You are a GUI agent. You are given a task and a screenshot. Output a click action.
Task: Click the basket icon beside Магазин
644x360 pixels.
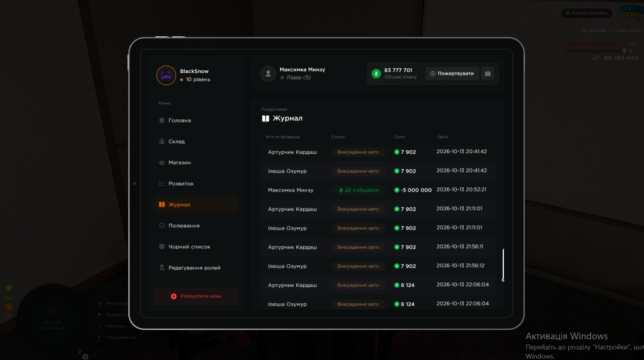162,162
